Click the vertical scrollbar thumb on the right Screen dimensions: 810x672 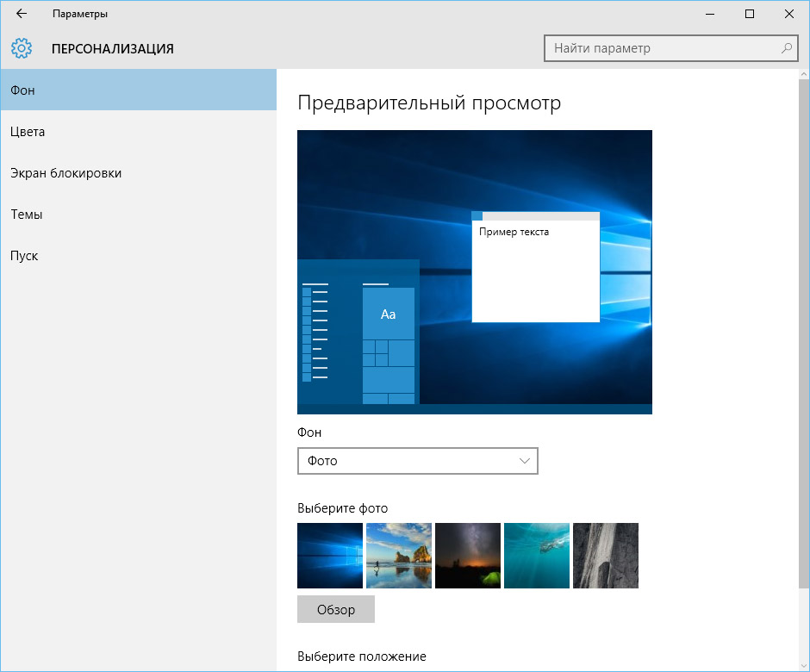(804, 333)
